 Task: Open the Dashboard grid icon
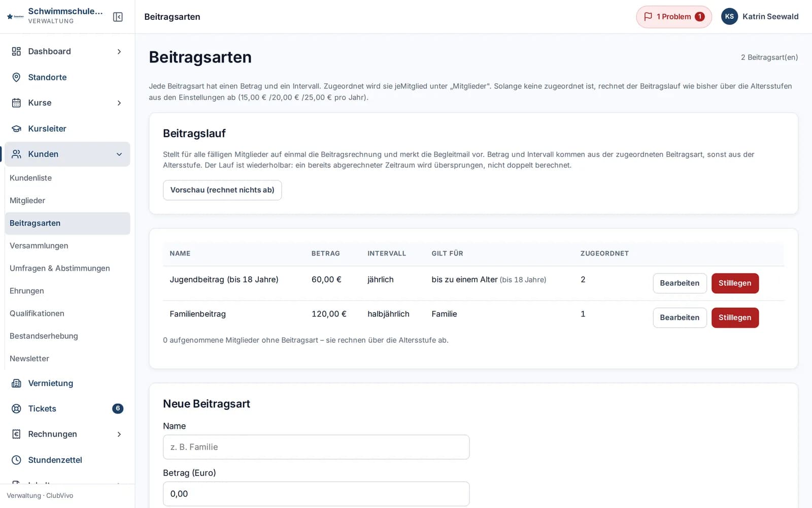(x=16, y=51)
